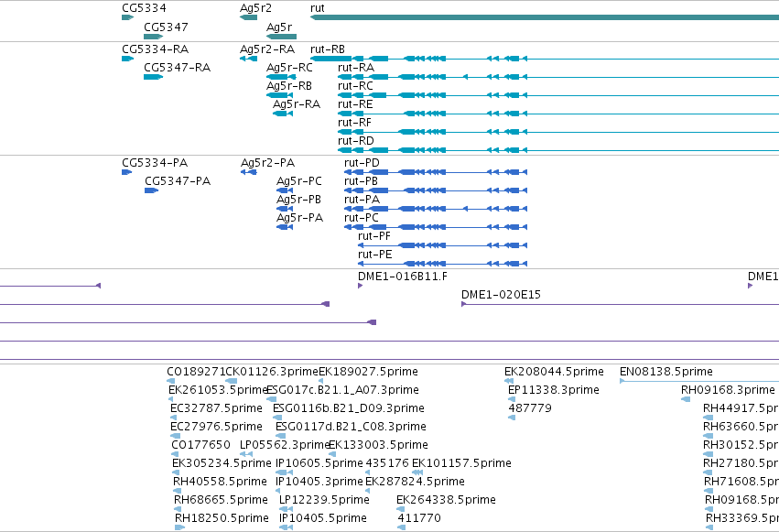The width and height of the screenshot is (779, 532).
Task: Select the RH09168.3prime EST
Action: pyautogui.click(x=686, y=399)
